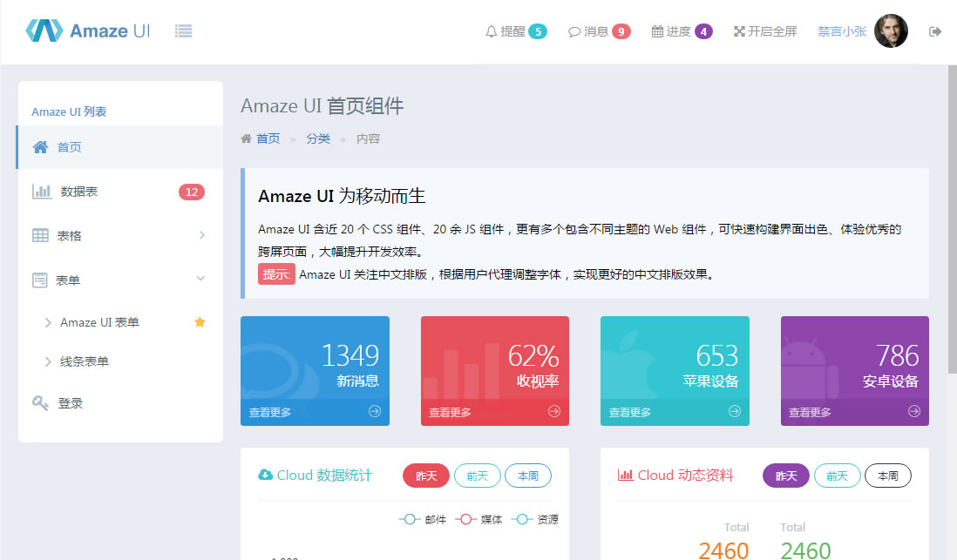Click the star next to Amaze UI 表单
Image resolution: width=957 pixels, height=560 pixels.
(200, 322)
